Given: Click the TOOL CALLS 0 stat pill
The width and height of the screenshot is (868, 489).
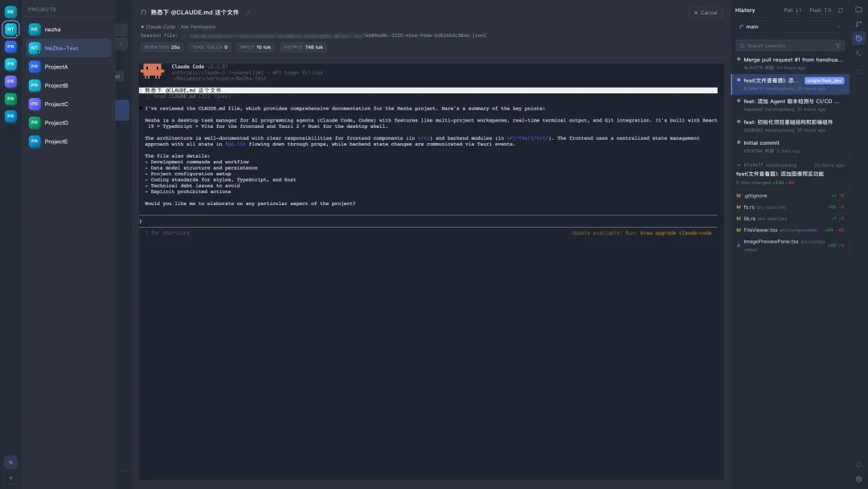Looking at the screenshot, I should [x=210, y=47].
